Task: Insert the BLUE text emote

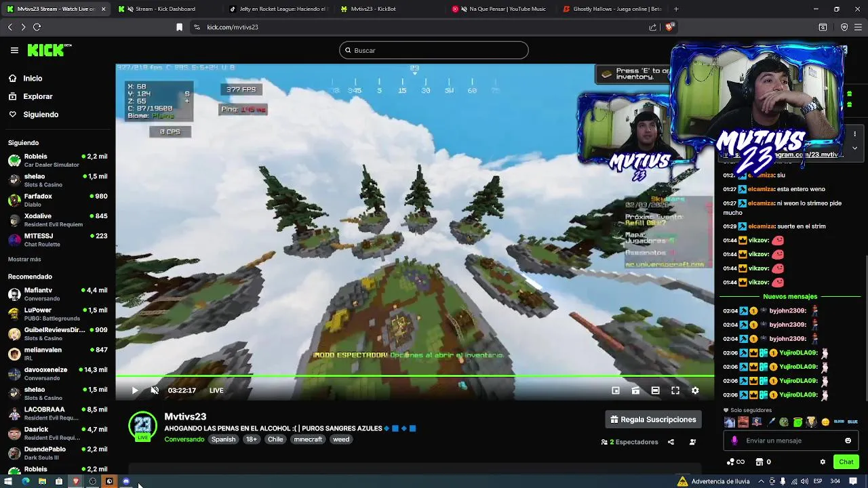Action: tap(852, 422)
